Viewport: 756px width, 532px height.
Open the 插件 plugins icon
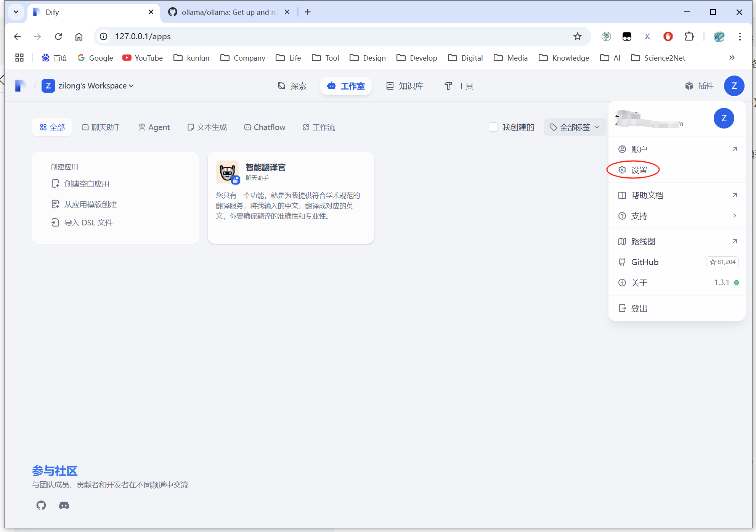coord(689,86)
